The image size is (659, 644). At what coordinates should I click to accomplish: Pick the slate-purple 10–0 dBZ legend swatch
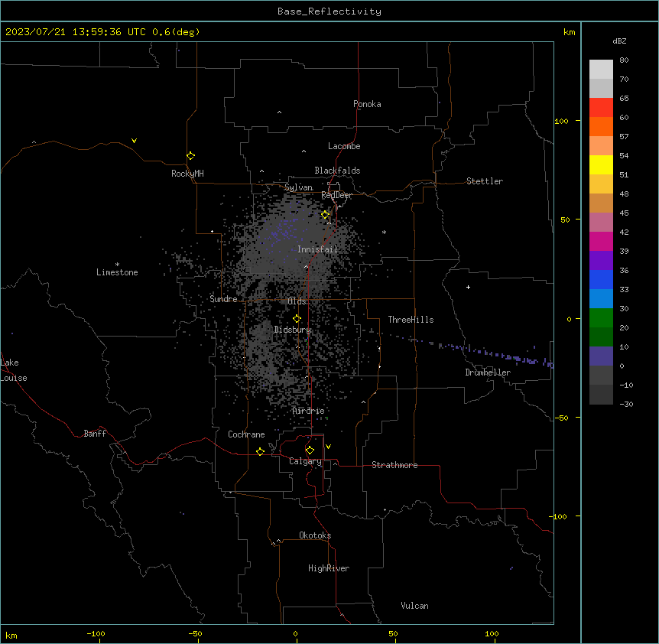click(601, 356)
